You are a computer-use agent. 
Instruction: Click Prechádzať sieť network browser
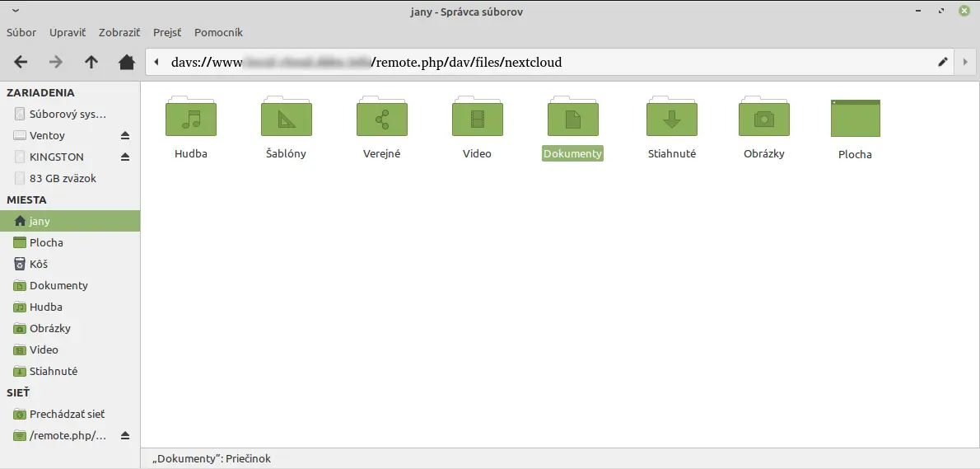[x=70, y=414]
